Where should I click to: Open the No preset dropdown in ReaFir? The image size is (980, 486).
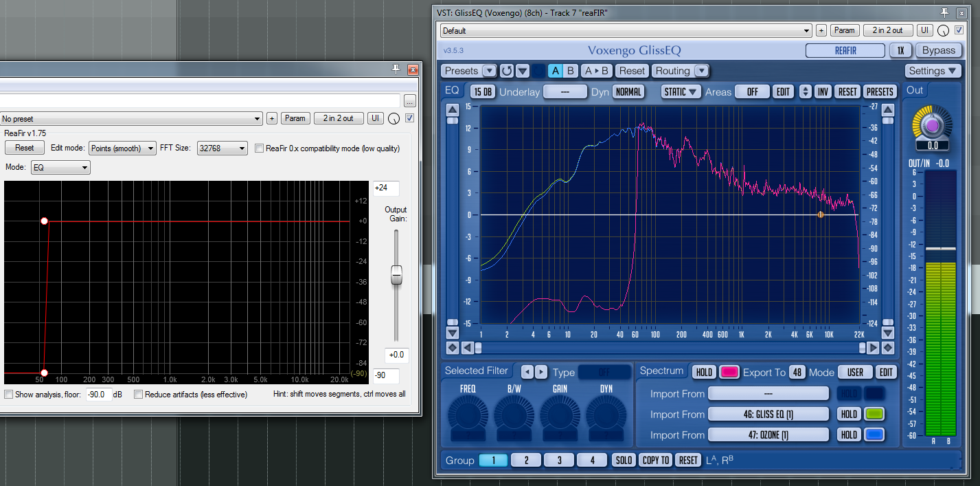click(131, 118)
